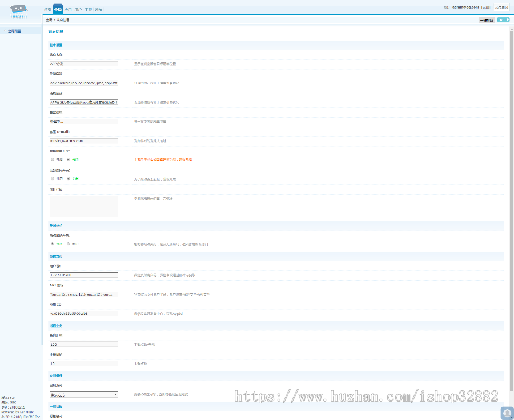Click the merchant number field 1272716701

[x=83, y=275]
